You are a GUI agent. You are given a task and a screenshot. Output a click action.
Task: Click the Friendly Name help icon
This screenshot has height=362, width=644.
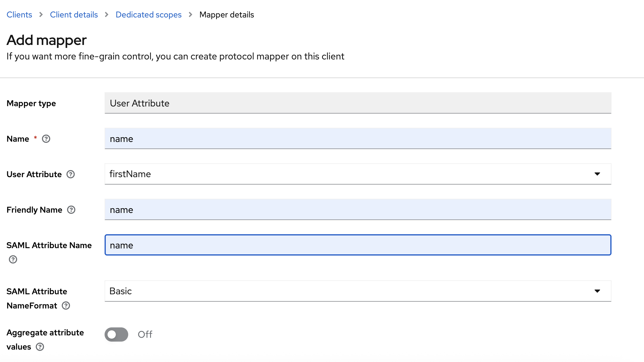tap(71, 210)
